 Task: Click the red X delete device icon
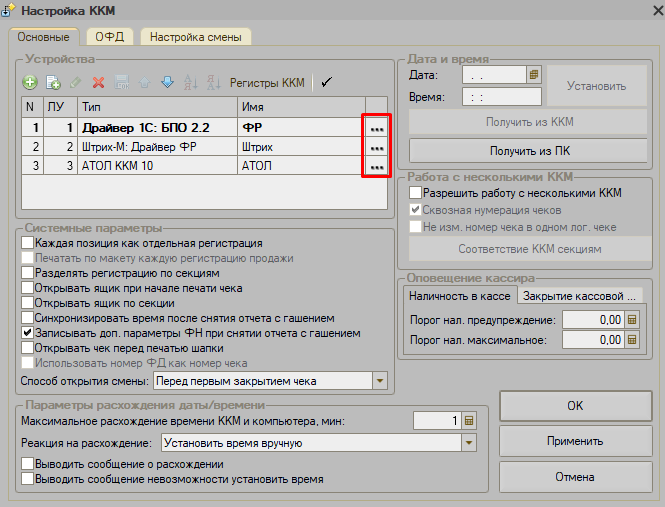98,82
